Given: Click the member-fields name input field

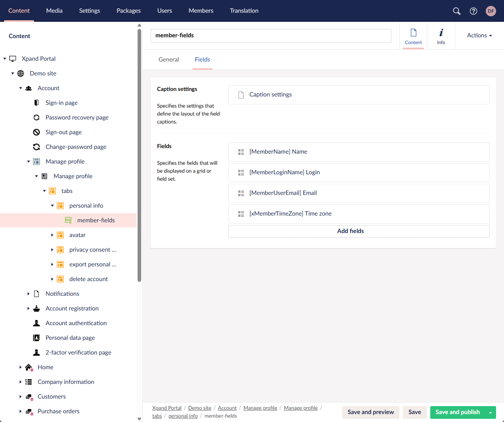Looking at the screenshot, I should 270,35.
